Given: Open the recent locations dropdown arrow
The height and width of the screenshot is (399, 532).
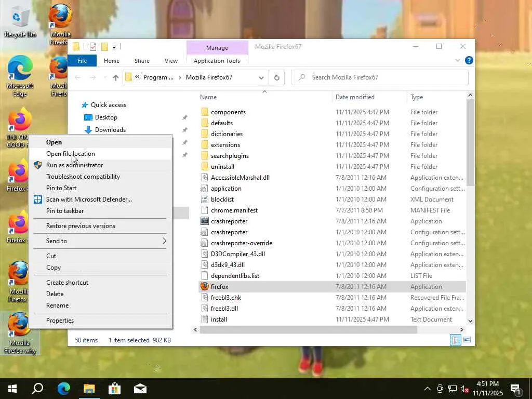Looking at the screenshot, I should [x=105, y=78].
